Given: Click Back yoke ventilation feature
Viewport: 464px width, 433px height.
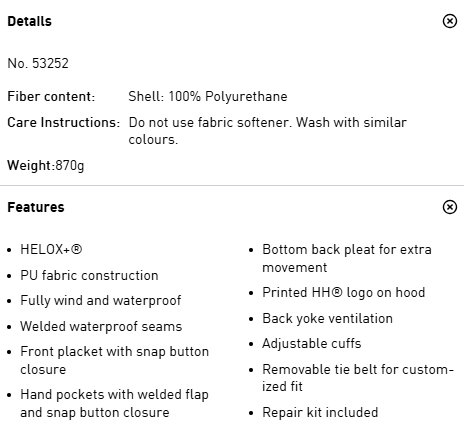Looking at the screenshot, I should tap(328, 318).
